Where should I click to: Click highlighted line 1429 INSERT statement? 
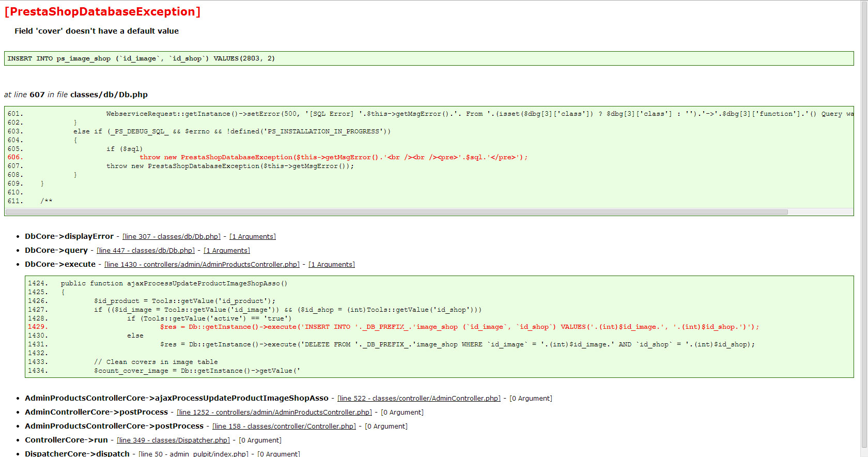click(x=459, y=327)
